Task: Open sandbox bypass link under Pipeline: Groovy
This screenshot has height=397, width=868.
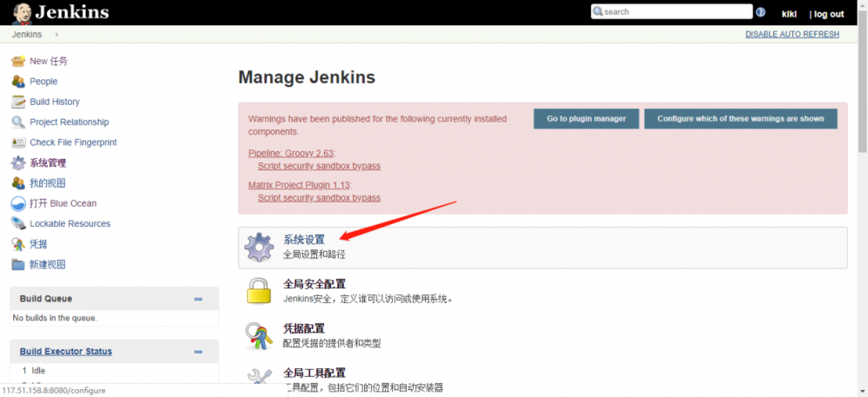Action: 319,166
